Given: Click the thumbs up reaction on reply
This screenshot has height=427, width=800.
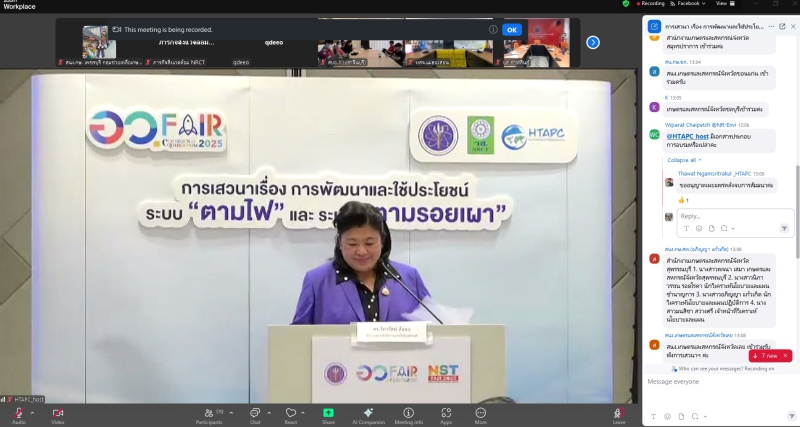Looking at the screenshot, I should coord(683,200).
